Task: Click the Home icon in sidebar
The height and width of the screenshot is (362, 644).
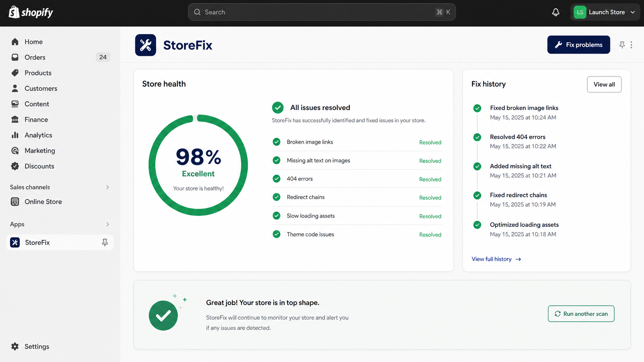Action: pyautogui.click(x=15, y=42)
